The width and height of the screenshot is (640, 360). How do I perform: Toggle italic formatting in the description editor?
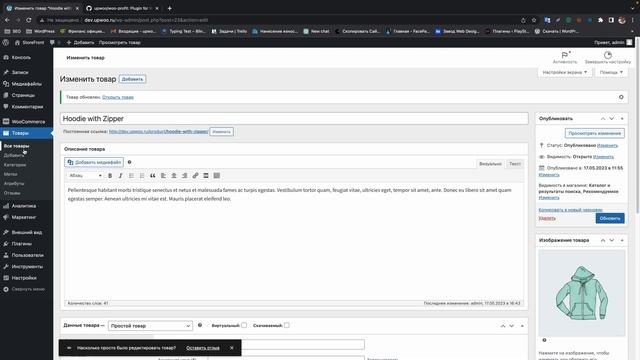click(120, 176)
